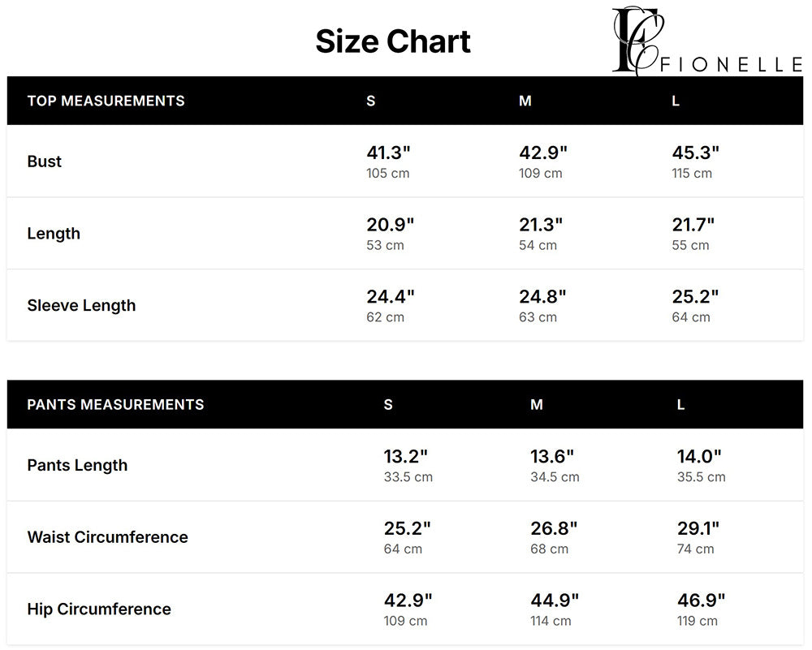Select the Pants Length row label
The width and height of the screenshot is (812, 650).
pos(77,465)
